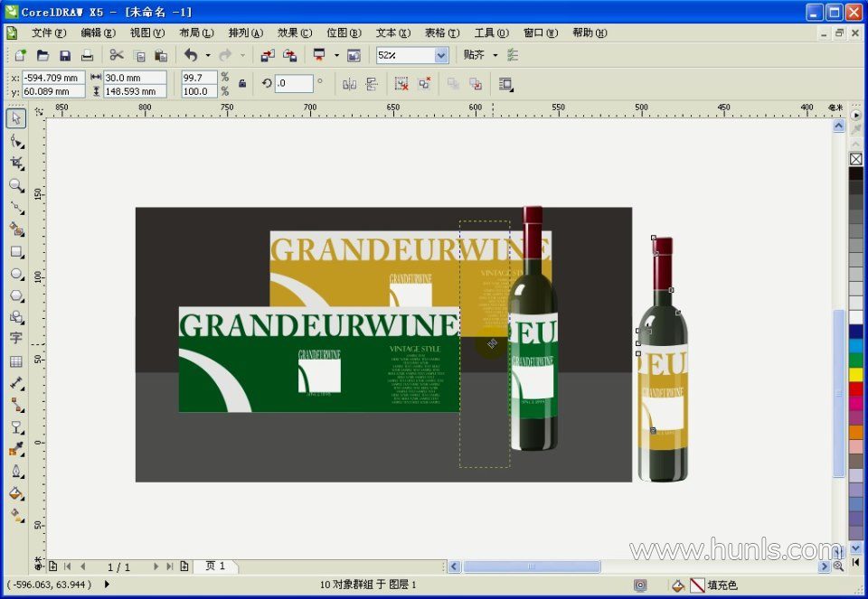This screenshot has height=599, width=868.
Task: Pick the yellow swatch in the color palette
Action: click(855, 374)
